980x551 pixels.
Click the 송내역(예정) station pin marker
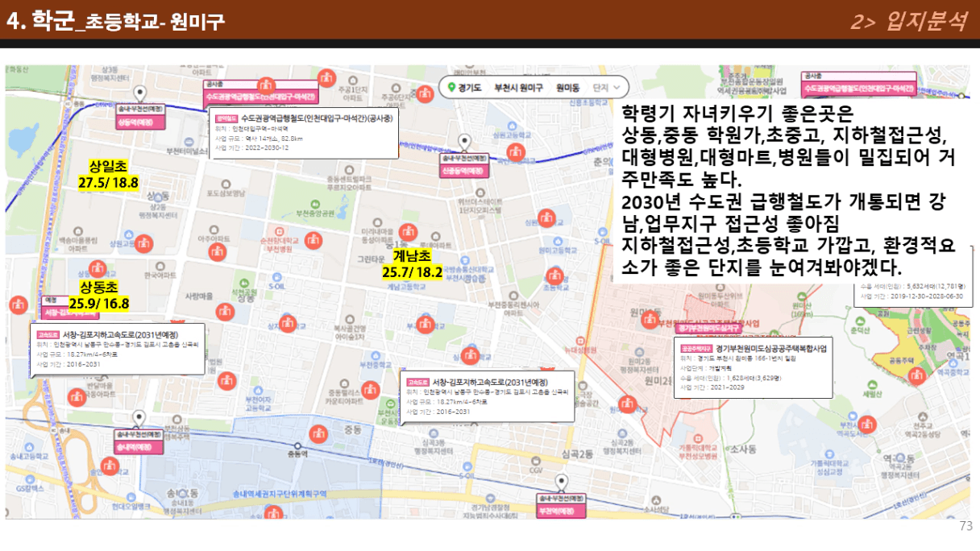139,419
